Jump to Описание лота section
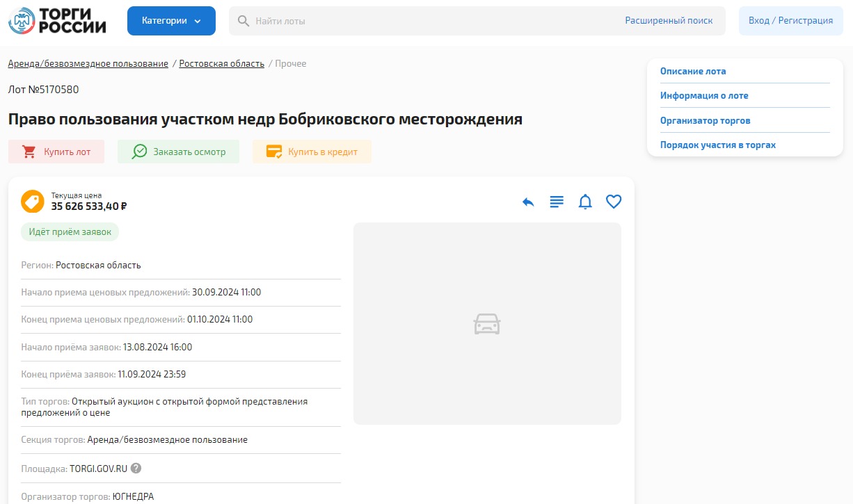The image size is (853, 504). pyautogui.click(x=693, y=71)
